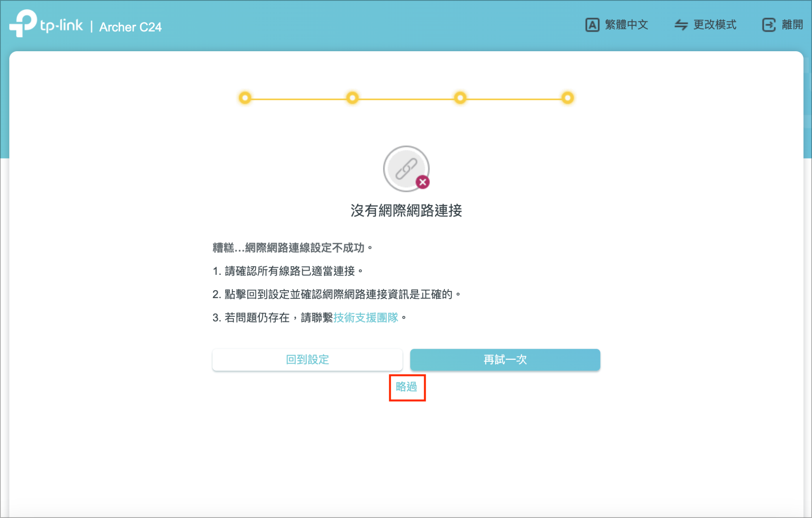
Task: Click the swap arrows mode icon
Action: click(681, 25)
